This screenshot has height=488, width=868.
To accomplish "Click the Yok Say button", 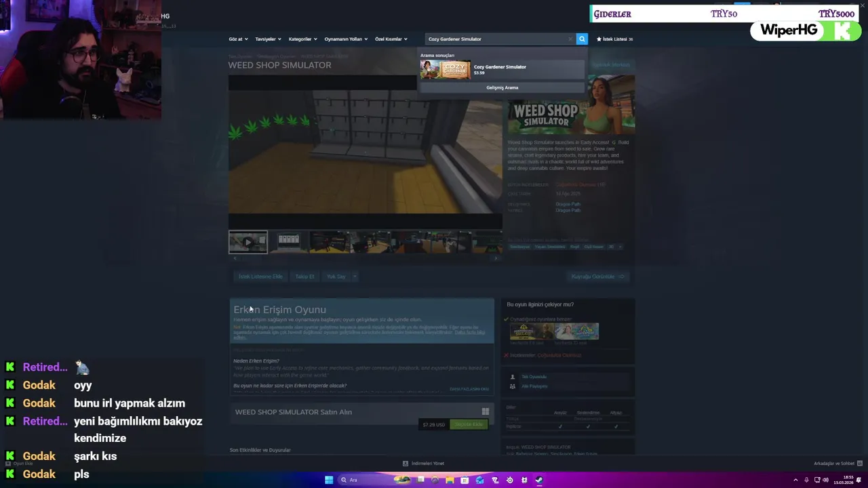I will pyautogui.click(x=336, y=277).
